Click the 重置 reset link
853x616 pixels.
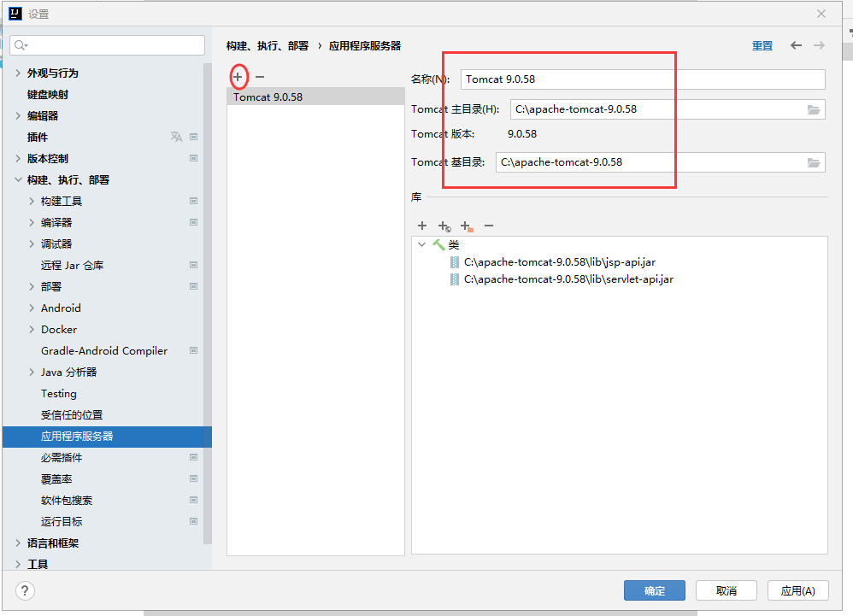762,46
